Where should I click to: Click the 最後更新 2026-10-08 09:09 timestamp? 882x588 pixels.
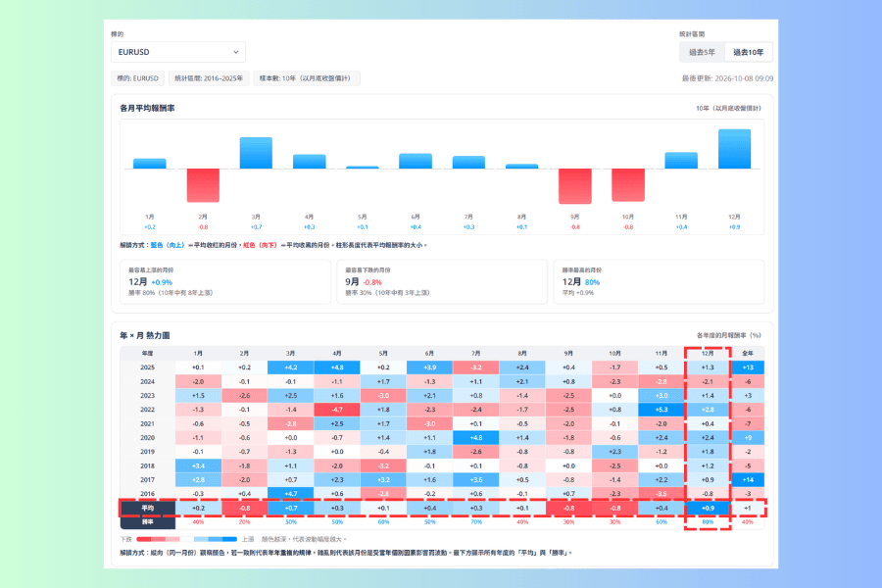tap(727, 78)
